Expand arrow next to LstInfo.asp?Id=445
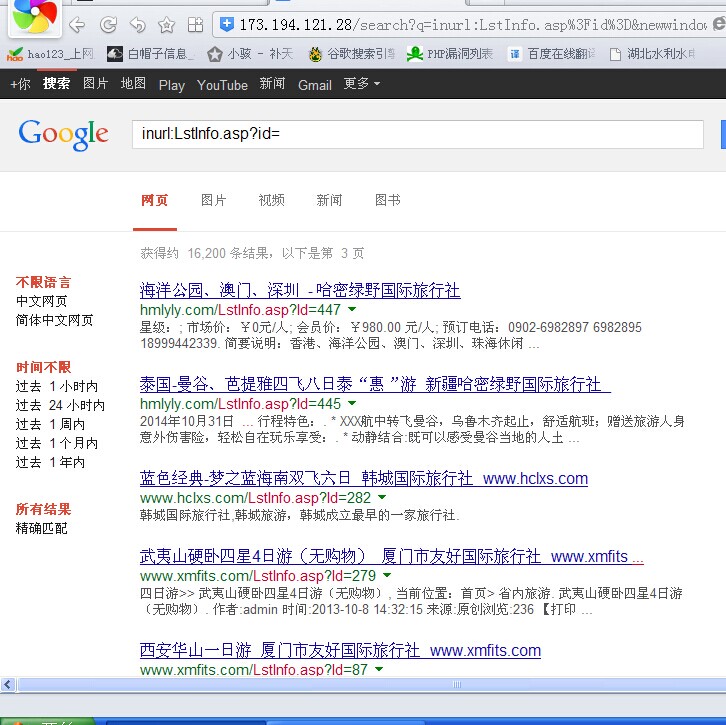Image resolution: width=726 pixels, height=725 pixels. tap(352, 403)
